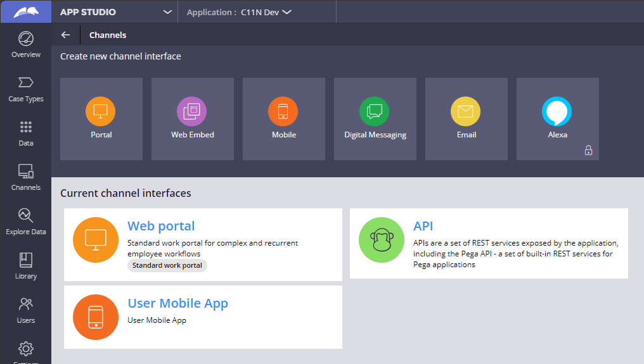Open the User Mobile App link

(177, 303)
